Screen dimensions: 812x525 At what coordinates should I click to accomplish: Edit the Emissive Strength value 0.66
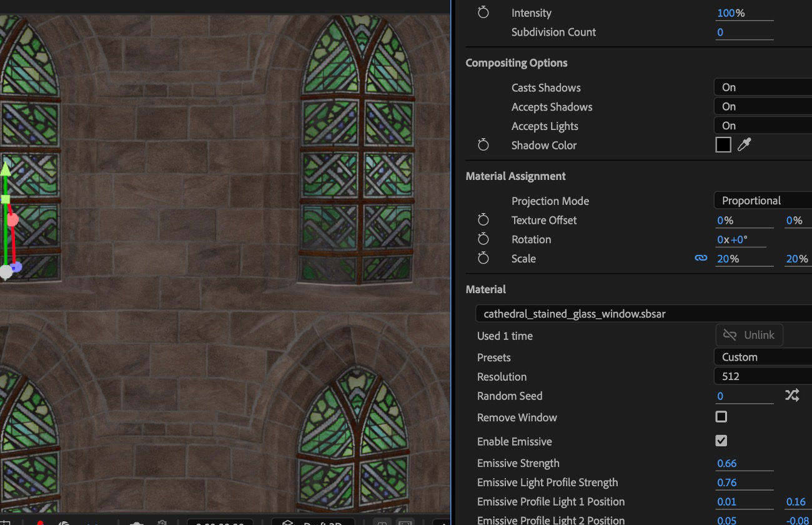[727, 464]
